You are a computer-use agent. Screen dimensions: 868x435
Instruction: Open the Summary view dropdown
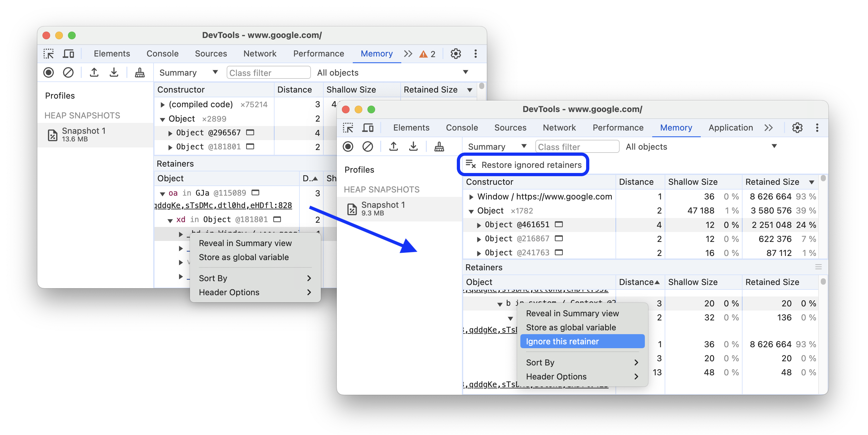click(495, 147)
